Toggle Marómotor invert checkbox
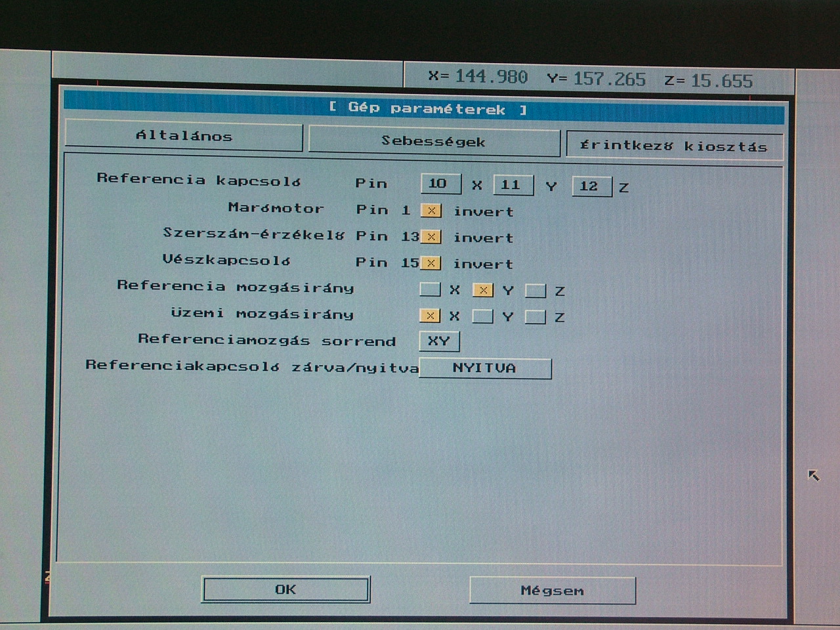This screenshot has height=630, width=840. 431,211
